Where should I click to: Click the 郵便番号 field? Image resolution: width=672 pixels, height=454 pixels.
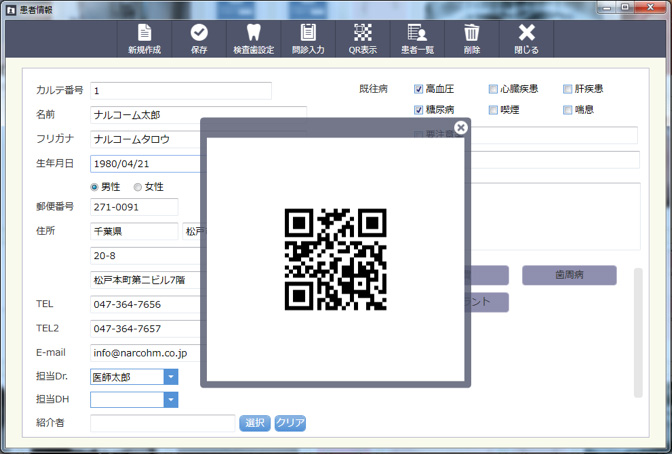[134, 207]
